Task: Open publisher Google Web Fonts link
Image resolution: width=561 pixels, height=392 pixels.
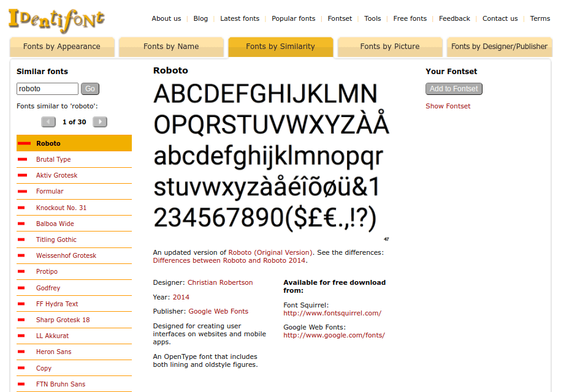Action: point(218,312)
